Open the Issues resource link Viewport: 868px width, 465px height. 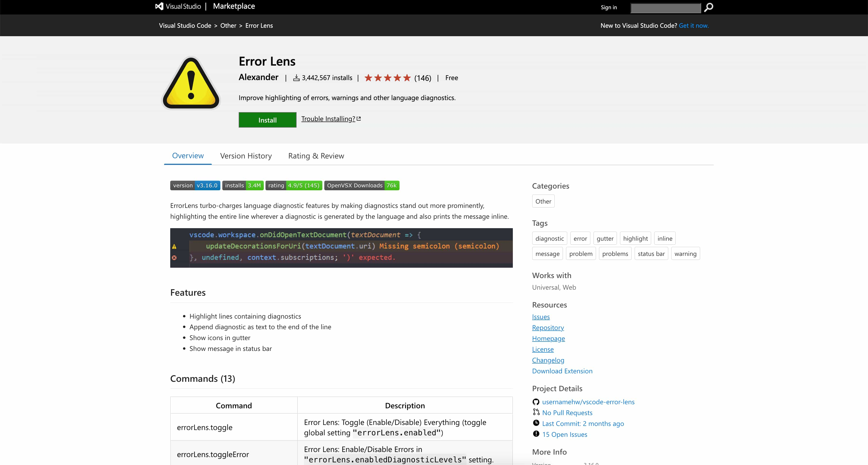click(x=541, y=317)
